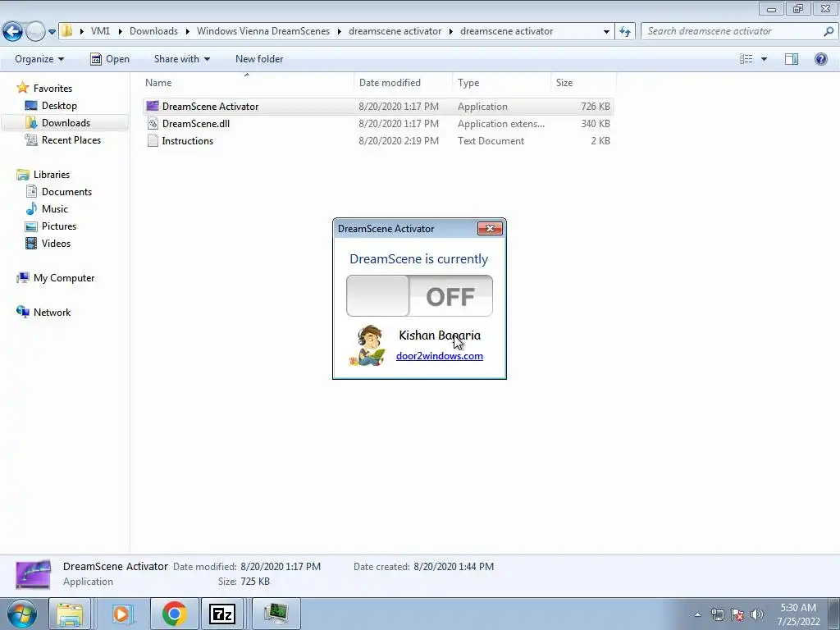Screen dimensions: 840x630
Task: Open the Windows Start menu
Action: click(x=21, y=614)
